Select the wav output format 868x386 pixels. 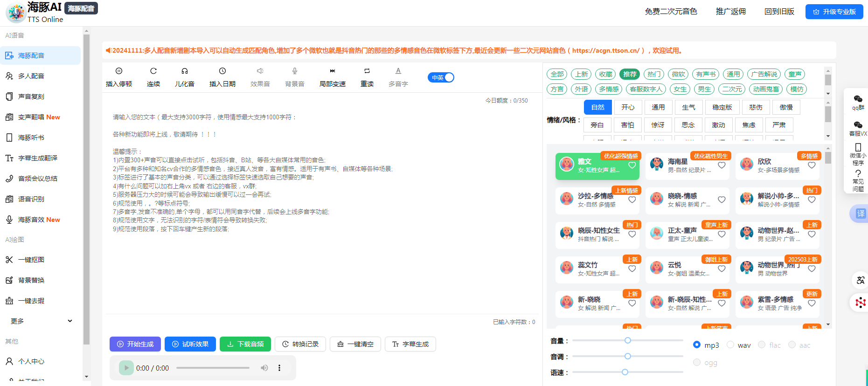coord(730,345)
